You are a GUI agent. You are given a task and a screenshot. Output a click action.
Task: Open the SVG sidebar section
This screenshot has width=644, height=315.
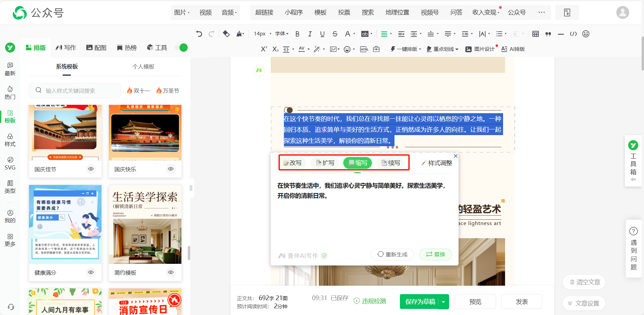click(x=10, y=163)
